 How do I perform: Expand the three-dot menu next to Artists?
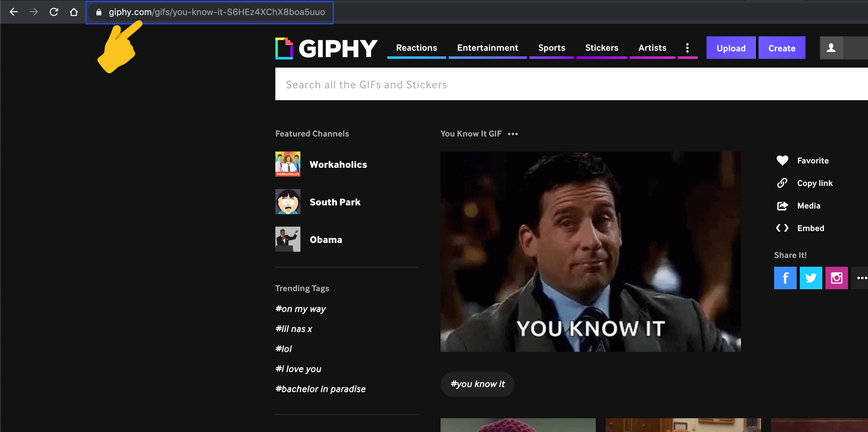(687, 48)
